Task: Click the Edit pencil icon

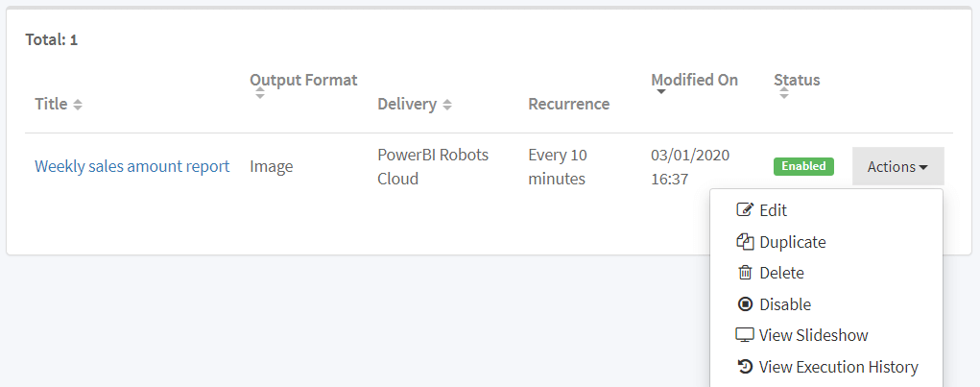Action: [x=745, y=210]
